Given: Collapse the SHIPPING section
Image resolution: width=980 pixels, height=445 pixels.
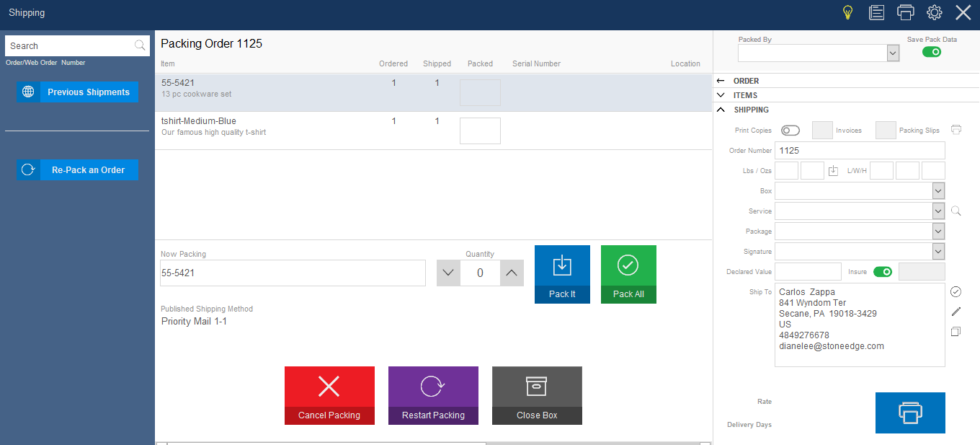Looking at the screenshot, I should pos(721,110).
